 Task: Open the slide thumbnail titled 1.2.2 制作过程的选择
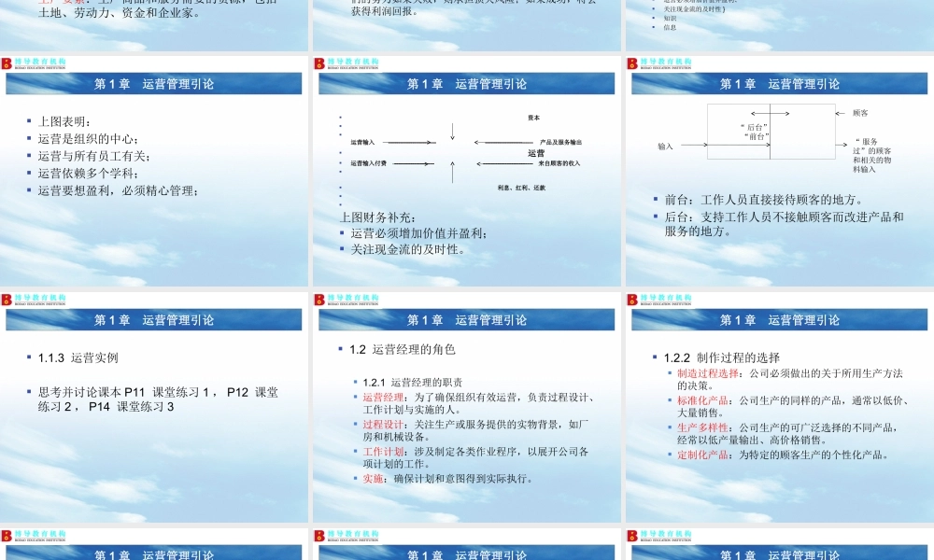[780, 407]
